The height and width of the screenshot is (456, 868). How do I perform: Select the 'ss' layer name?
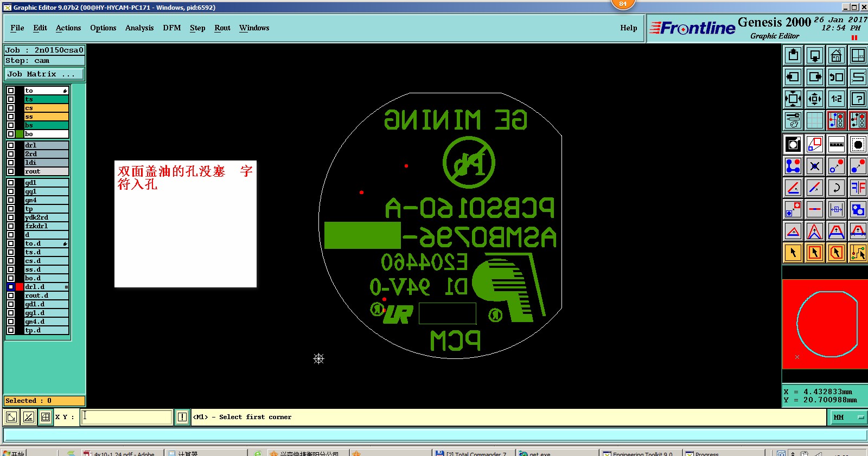point(46,117)
